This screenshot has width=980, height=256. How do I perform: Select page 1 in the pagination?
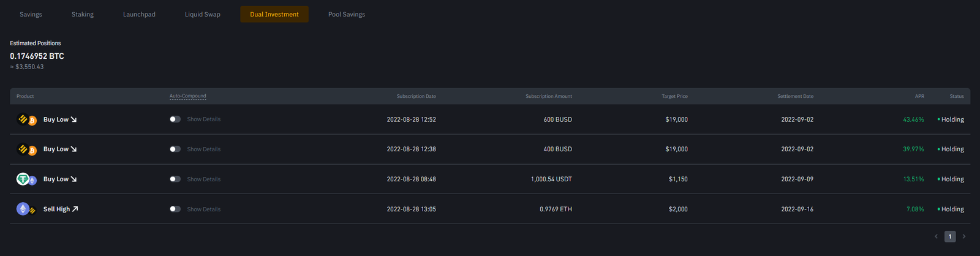[x=950, y=236]
